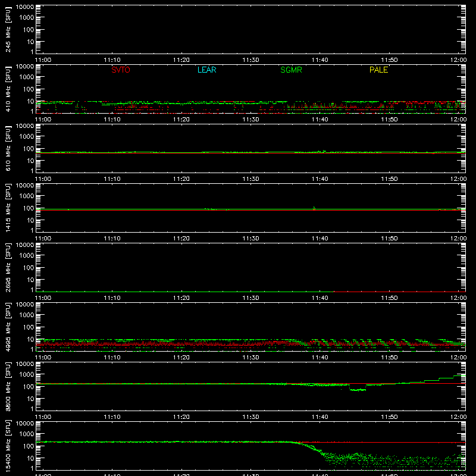Viewport: 476px width, 476px height.
Task: Select the 245 MHz [SFU] axis title
Action: 8,30
